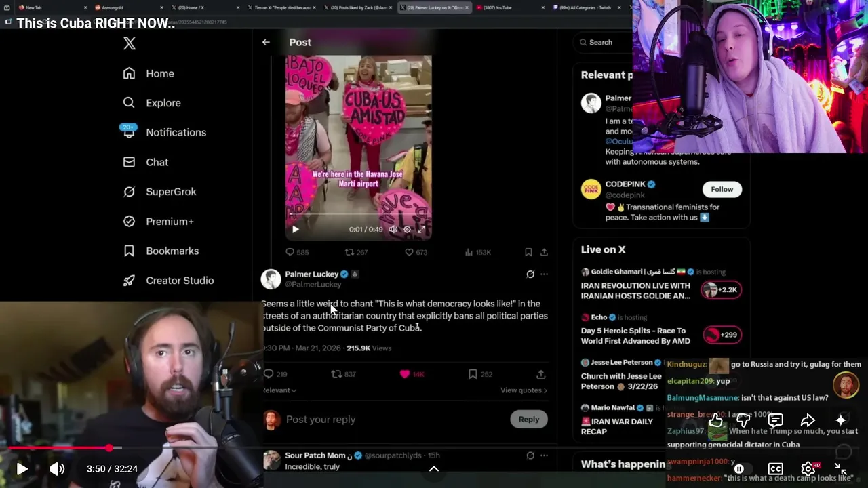This screenshot has height=488, width=868.
Task: Bookmark the quoted CODEPINK post
Action: coord(528,252)
